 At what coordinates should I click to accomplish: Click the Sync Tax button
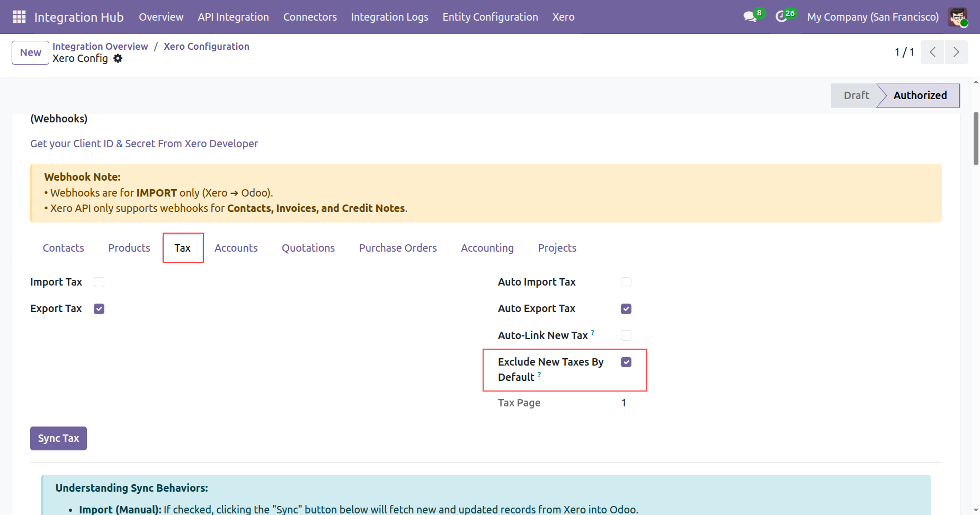coord(58,439)
